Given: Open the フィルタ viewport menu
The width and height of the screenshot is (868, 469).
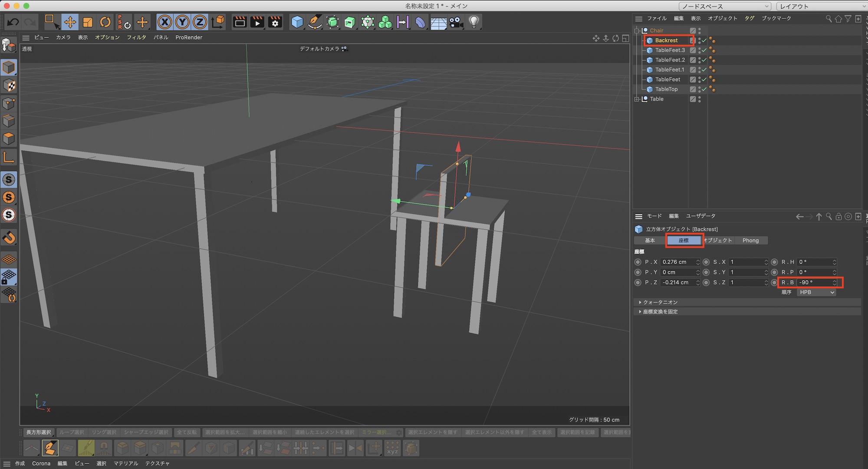Looking at the screenshot, I should (136, 37).
